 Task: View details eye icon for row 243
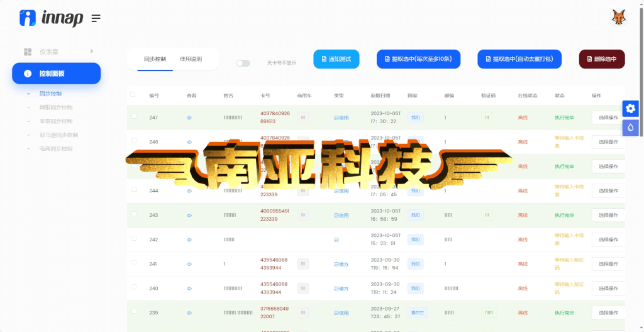[189, 215]
